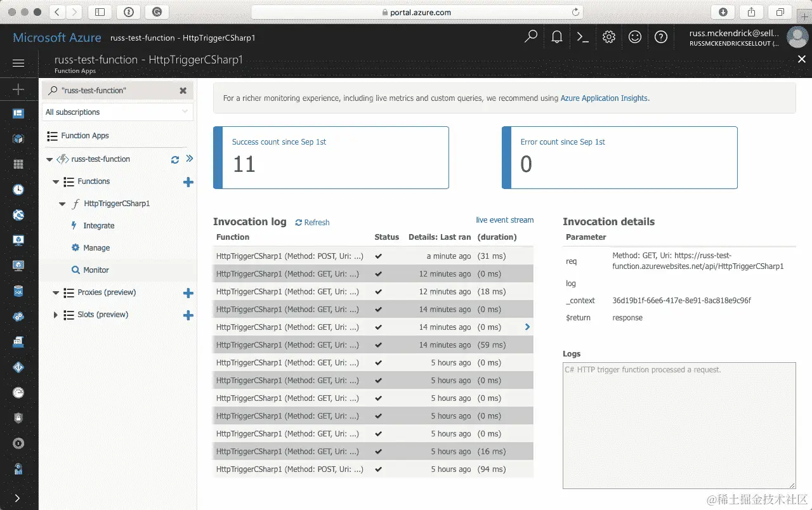This screenshot has width=812, height=510.
Task: Expand more services chevron at sidebar bottom
Action: tap(17, 498)
